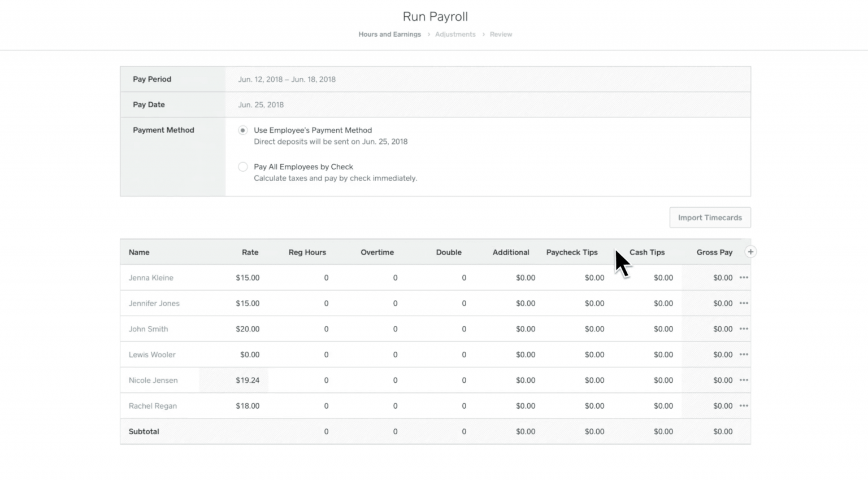
Task: Advance to the Review step
Action: (x=501, y=34)
